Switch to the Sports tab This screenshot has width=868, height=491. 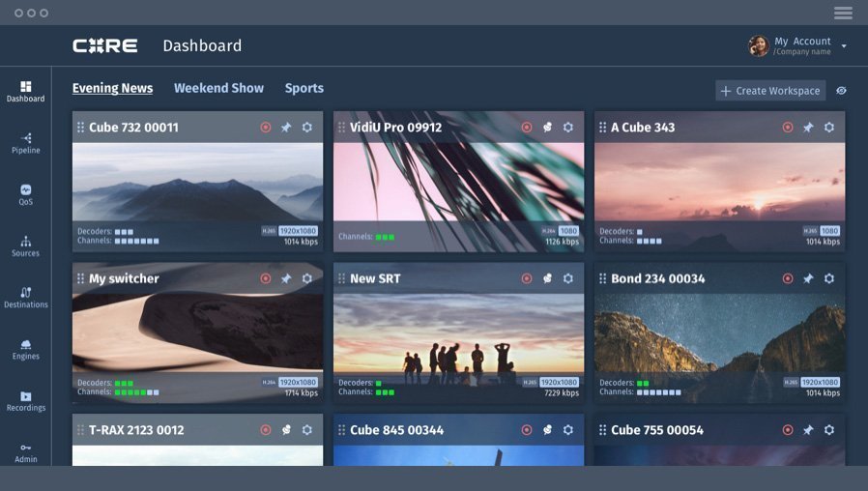tap(304, 88)
